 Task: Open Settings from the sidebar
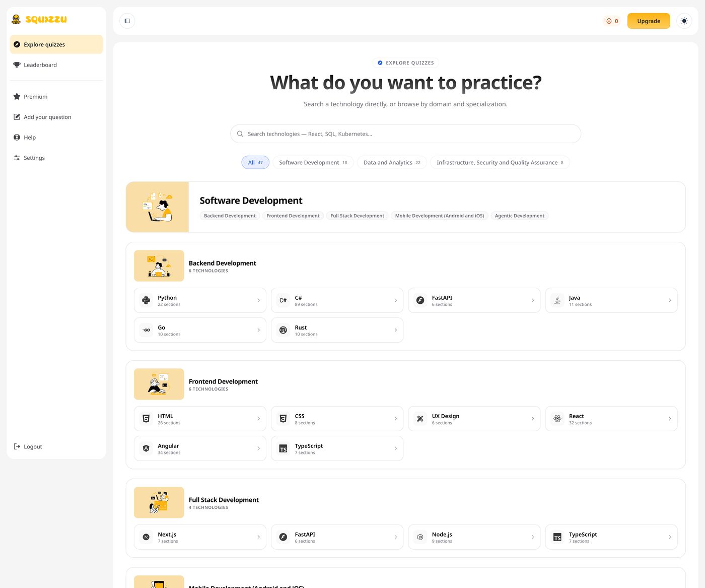click(x=56, y=158)
